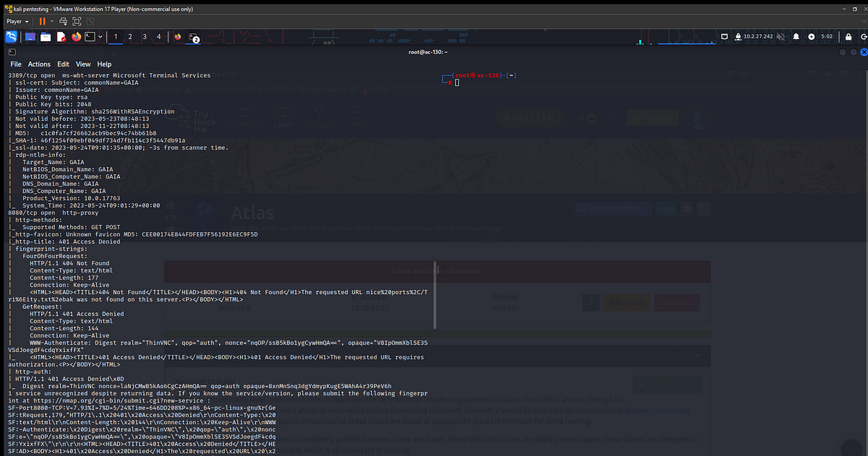Image resolution: width=868 pixels, height=456 pixels.
Task: Enter VMware full screen mode
Action: tap(77, 22)
